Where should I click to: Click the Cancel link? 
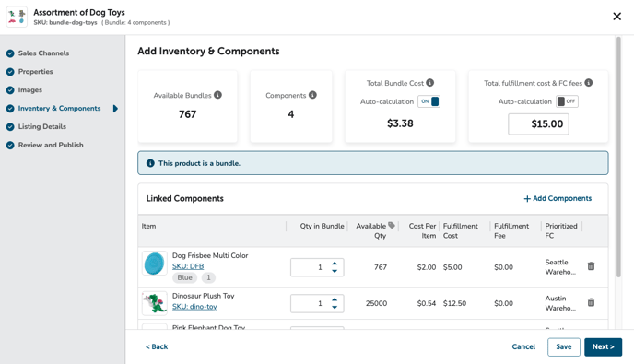pyautogui.click(x=523, y=346)
